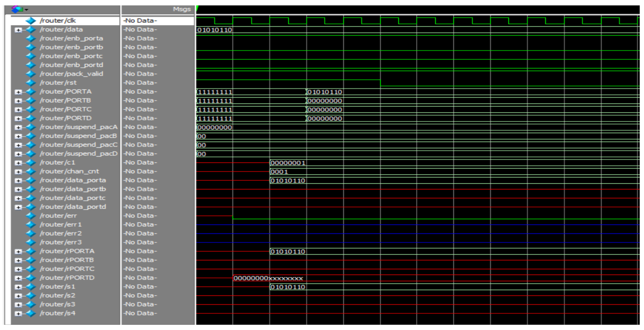Screen dimensions: 644x330
Task: Expand the /router/data bus signal
Action: coord(18,30)
